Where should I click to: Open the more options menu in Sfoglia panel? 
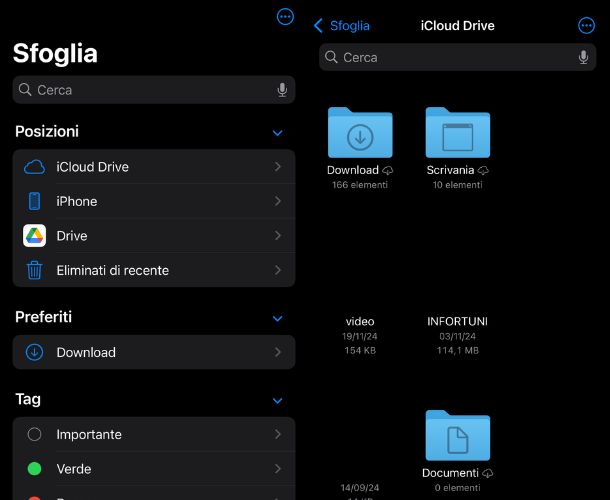pos(285,17)
